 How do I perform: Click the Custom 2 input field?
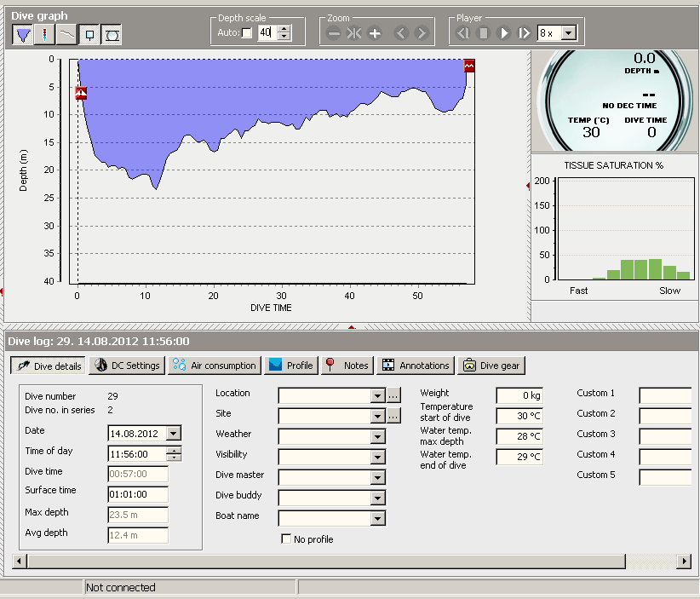666,416
